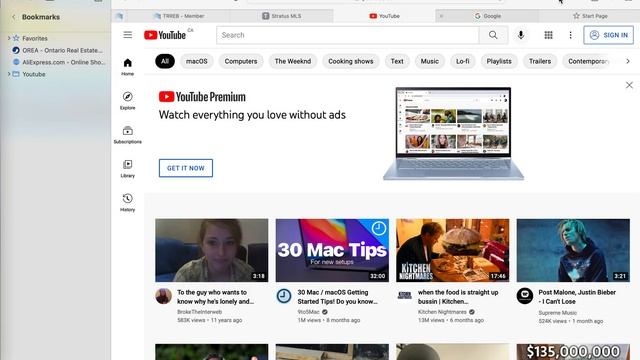The width and height of the screenshot is (640, 360).
Task: Switch to the Start Page tab
Action: 590,16
